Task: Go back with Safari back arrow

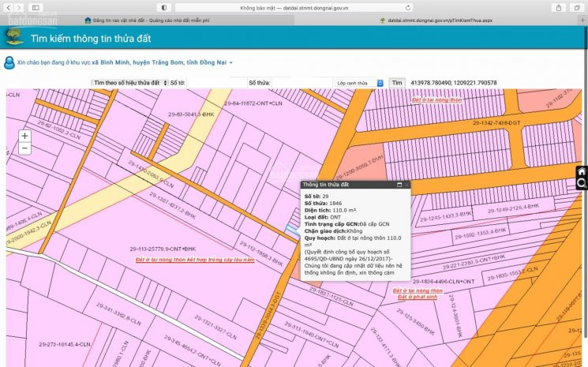Action: pos(8,7)
